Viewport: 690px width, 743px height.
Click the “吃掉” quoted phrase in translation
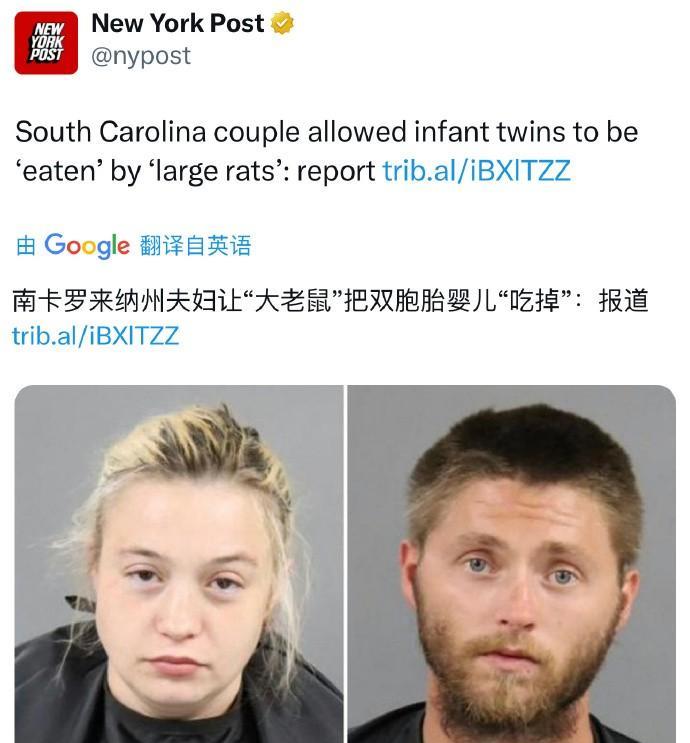pyautogui.click(x=535, y=300)
